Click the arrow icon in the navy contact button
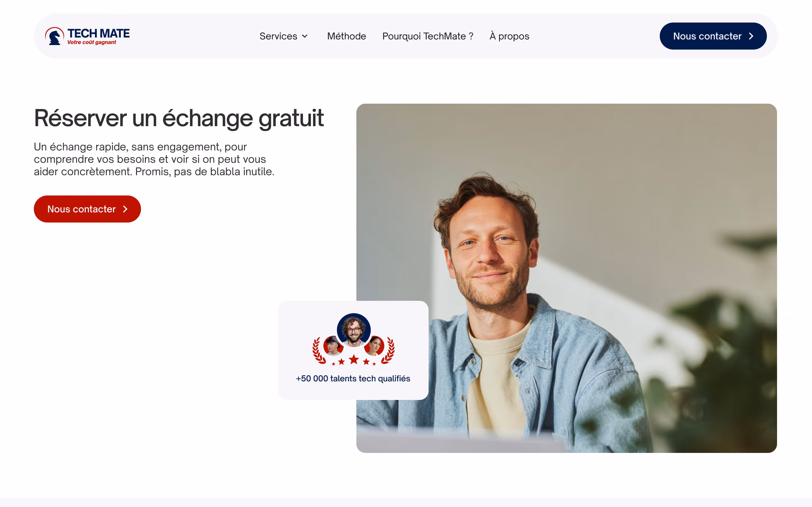This screenshot has width=812, height=507. point(751,36)
